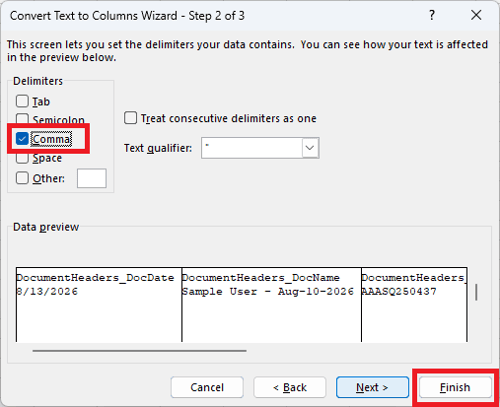Screen dimensions: 500x407
Task: Click the vertical scrollbar in Data preview
Action: point(476,292)
